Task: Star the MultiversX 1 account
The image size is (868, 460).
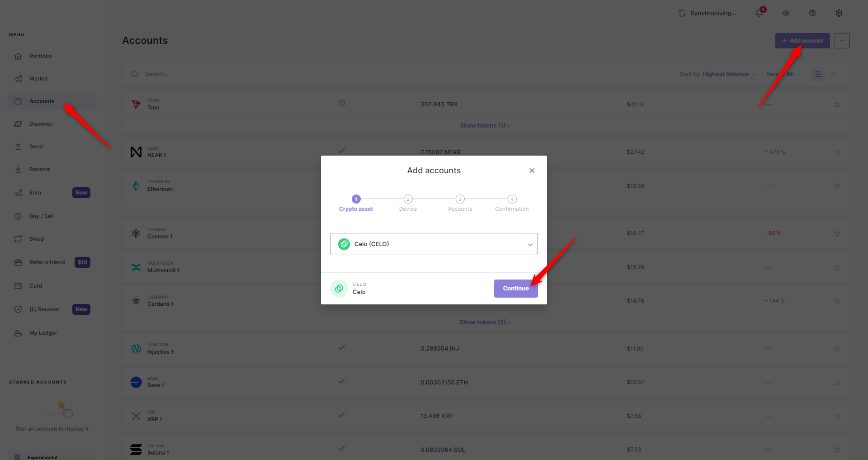Action: click(837, 267)
